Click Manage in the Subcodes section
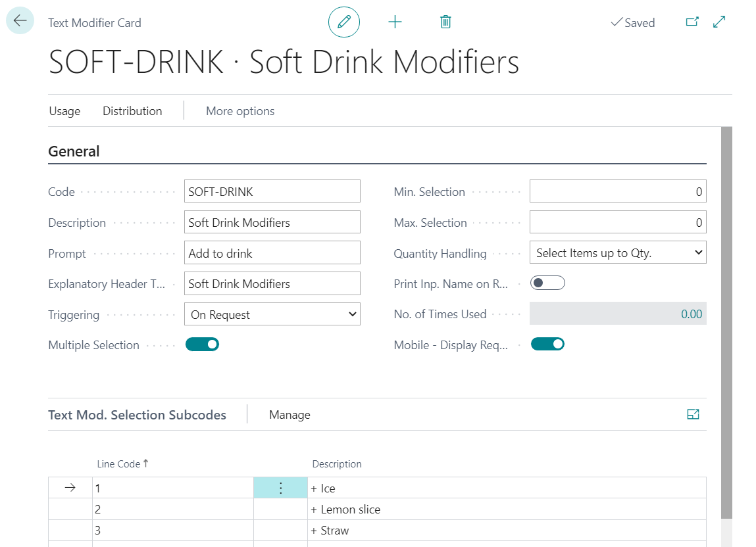The width and height of the screenshot is (756, 547). 290,415
